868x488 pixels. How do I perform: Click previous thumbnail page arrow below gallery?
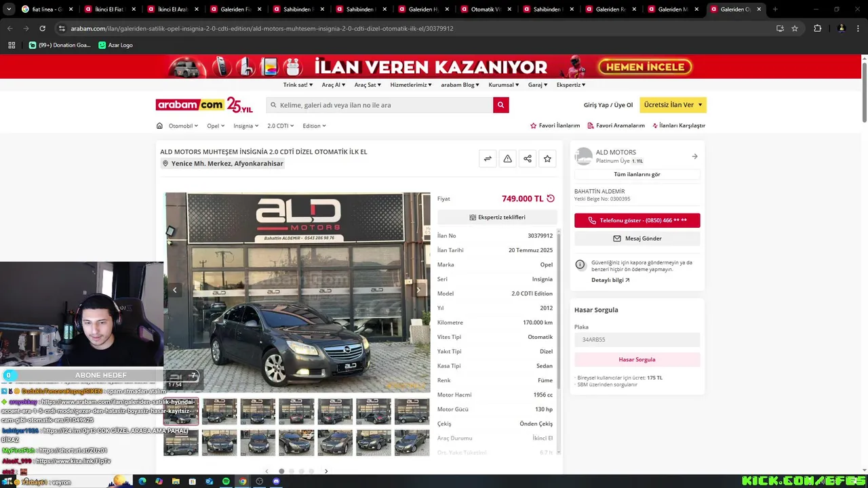tap(267, 471)
